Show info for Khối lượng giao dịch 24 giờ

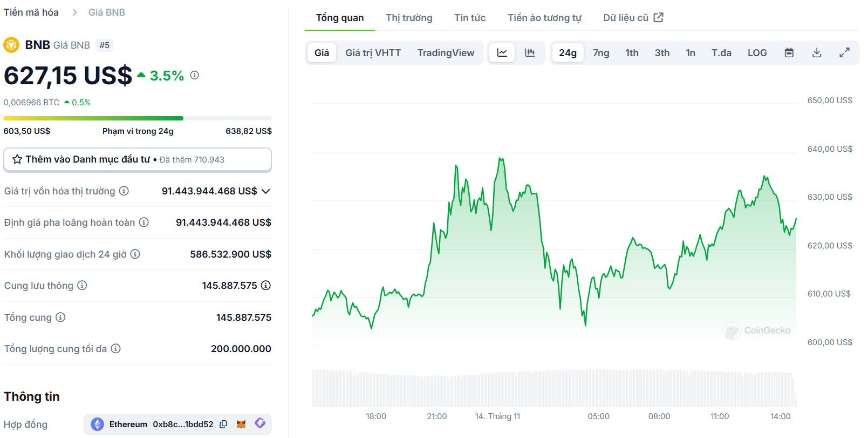pyautogui.click(x=135, y=254)
